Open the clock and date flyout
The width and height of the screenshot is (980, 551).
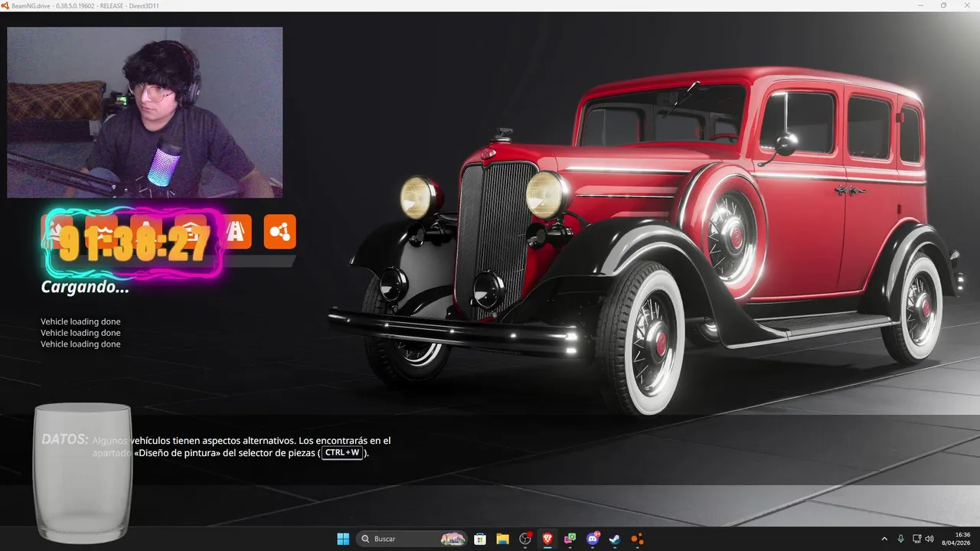[x=956, y=539]
